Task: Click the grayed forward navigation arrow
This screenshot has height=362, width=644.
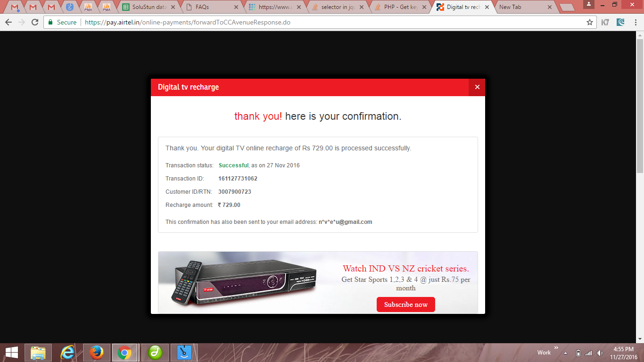Action: tap(22, 22)
